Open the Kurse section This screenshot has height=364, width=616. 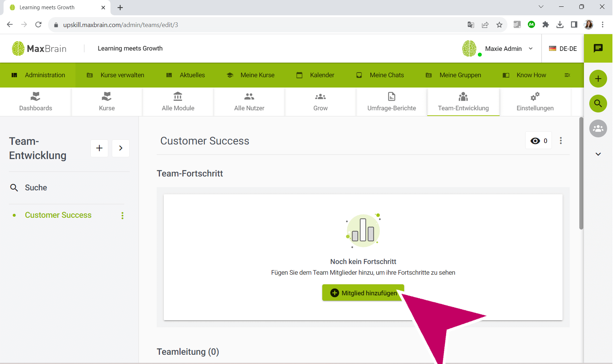(x=107, y=102)
